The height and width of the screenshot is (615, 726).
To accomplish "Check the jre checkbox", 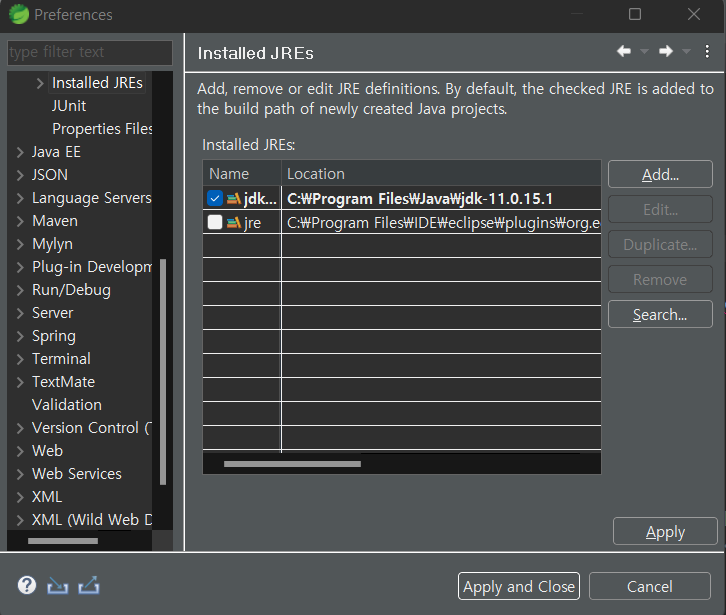I will [215, 222].
